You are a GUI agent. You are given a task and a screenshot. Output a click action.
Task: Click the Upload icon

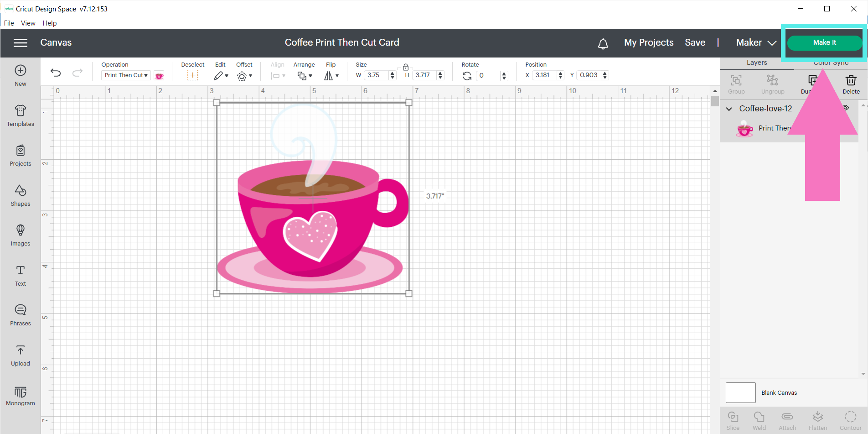pyautogui.click(x=20, y=355)
